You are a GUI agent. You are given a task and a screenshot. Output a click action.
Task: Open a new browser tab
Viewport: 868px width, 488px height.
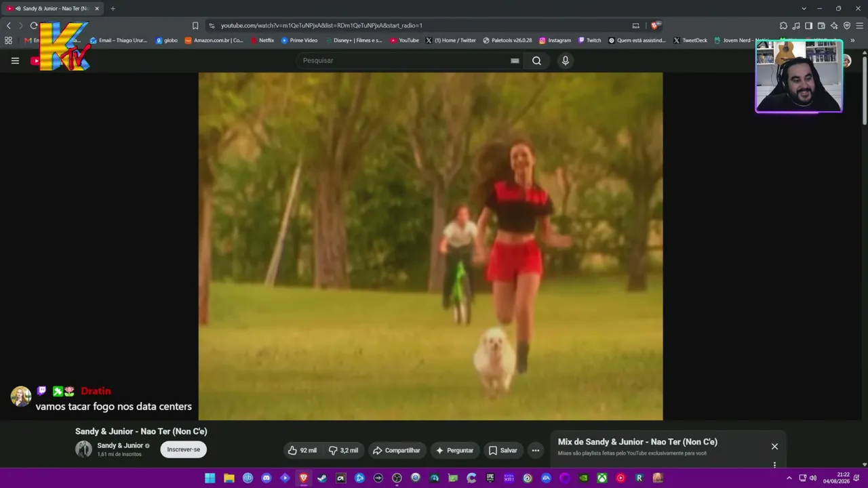(113, 8)
